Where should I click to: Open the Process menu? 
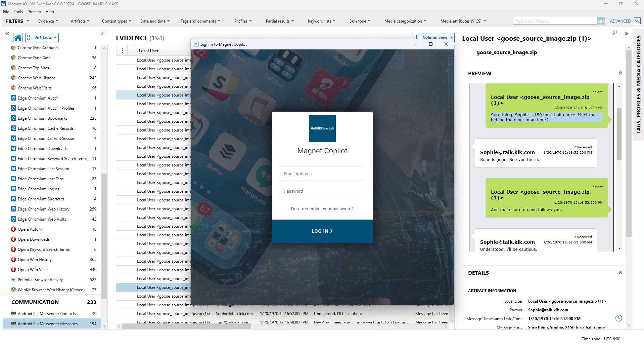point(34,12)
